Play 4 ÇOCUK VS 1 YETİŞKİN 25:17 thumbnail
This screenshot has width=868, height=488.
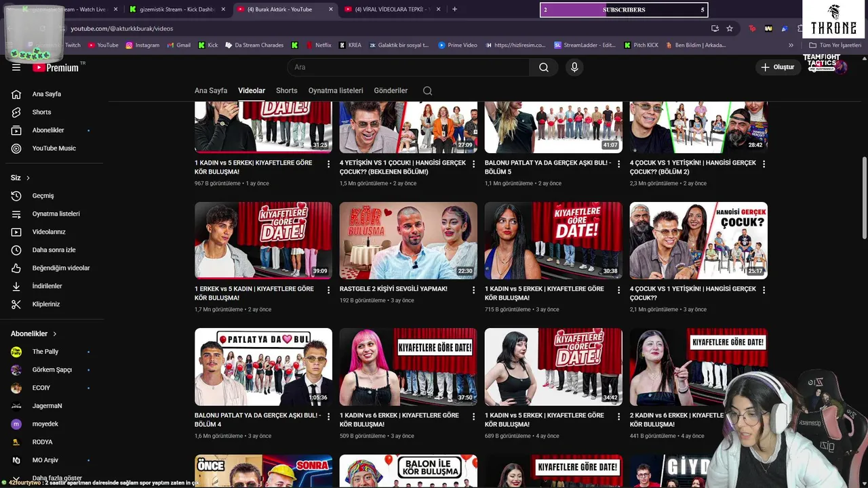(x=698, y=240)
